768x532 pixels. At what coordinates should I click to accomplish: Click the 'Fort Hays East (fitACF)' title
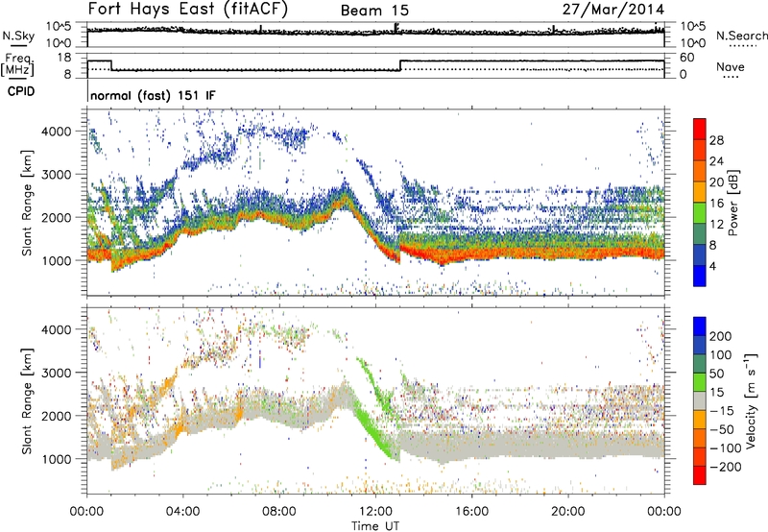(188, 10)
